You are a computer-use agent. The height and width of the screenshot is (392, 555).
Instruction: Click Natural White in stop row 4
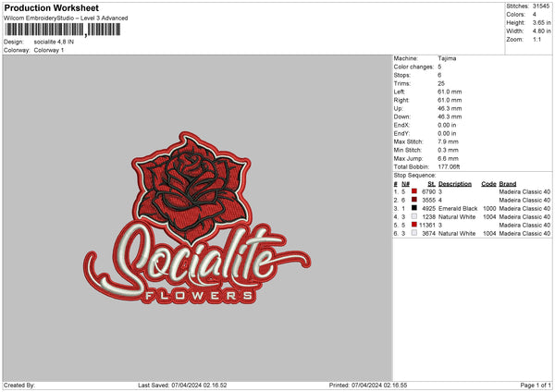click(457, 217)
